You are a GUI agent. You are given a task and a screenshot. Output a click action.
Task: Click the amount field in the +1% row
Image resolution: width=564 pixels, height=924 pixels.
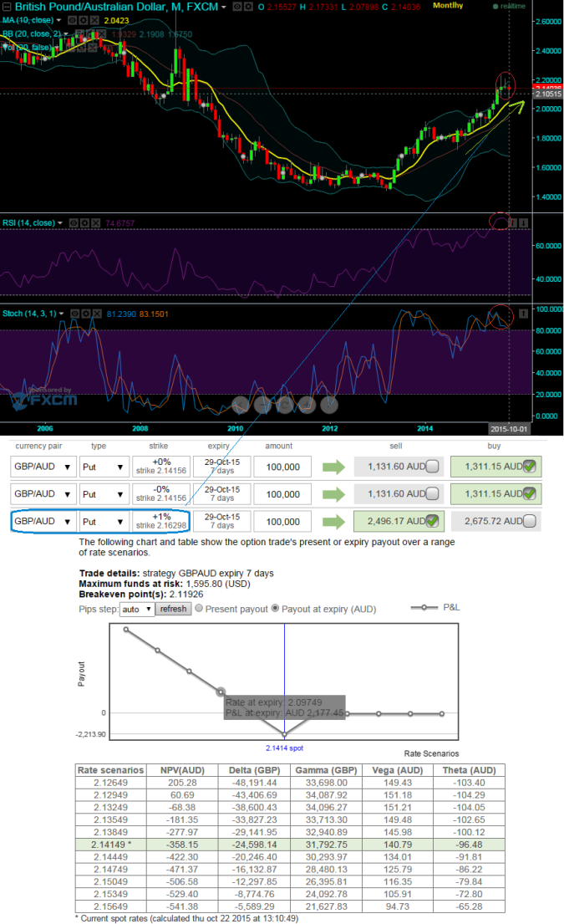(283, 522)
